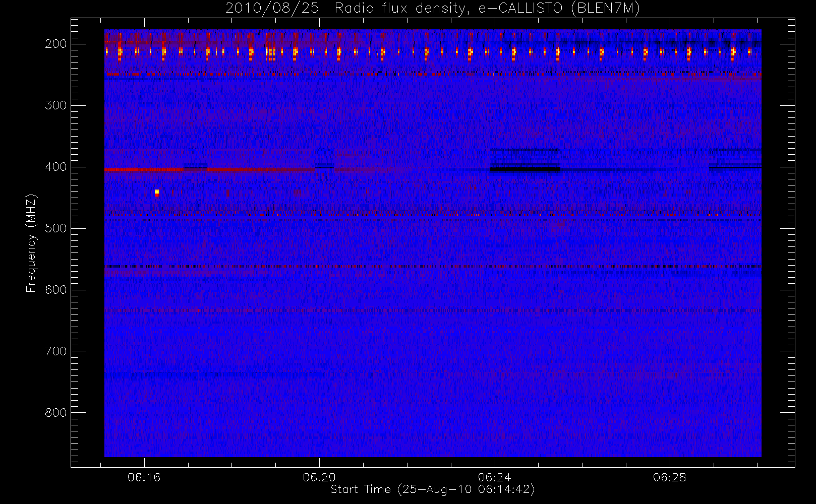Select the "Frequency (MHZ)" y-axis label
The image size is (816, 504).
pyautogui.click(x=31, y=243)
